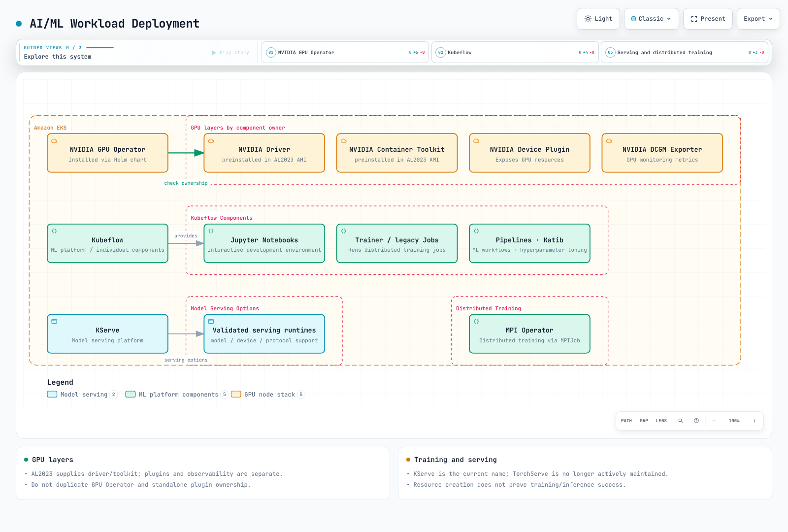Open the Classic style dropdown
Image resolution: width=788 pixels, height=532 pixels.
(x=651, y=19)
